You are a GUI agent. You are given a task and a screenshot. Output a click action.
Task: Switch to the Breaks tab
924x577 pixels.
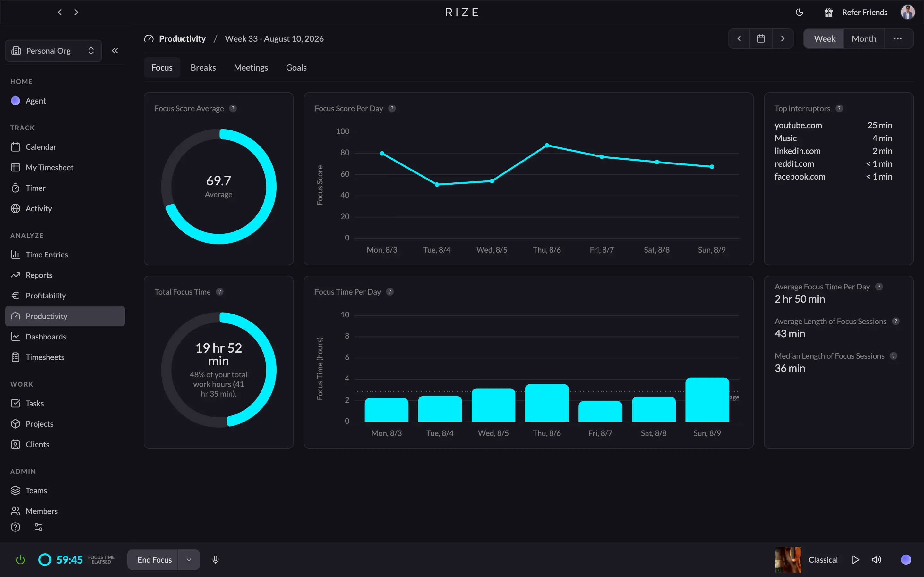point(203,68)
